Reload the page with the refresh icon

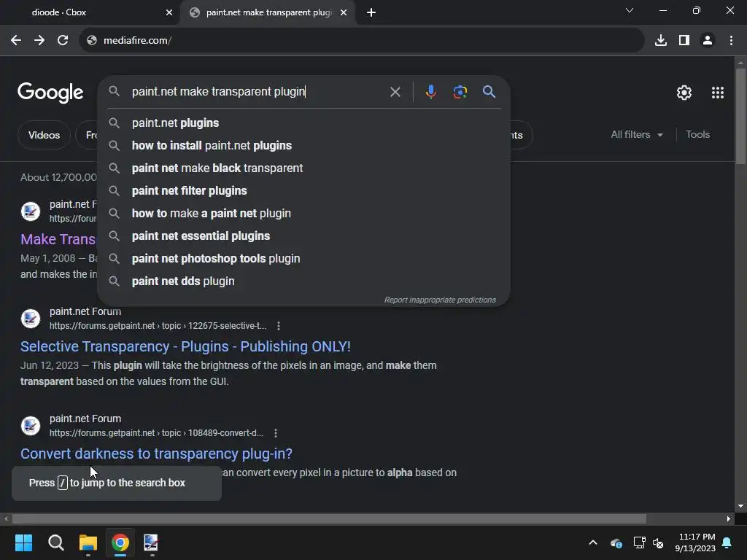[63, 41]
